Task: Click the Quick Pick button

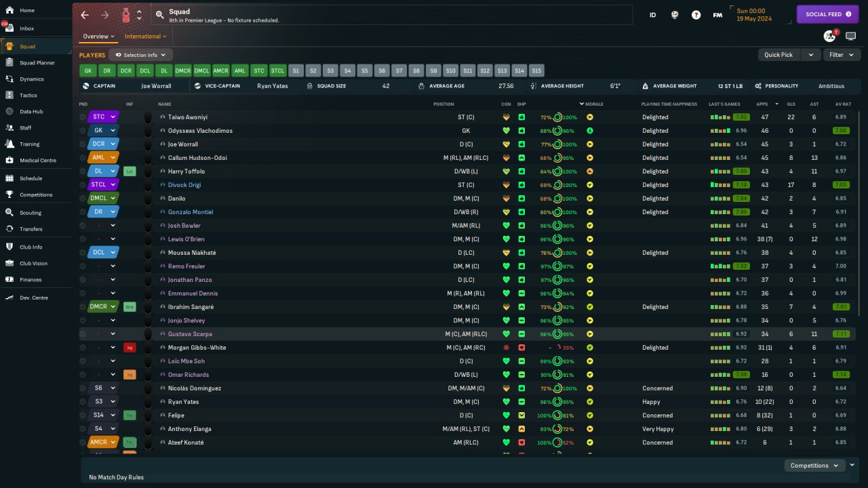Action: pos(778,55)
